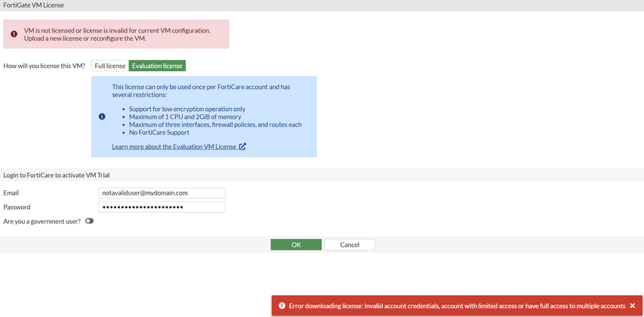Image resolution: width=644 pixels, height=317 pixels.
Task: Click 'Login to FortiCare to activate VM Trial' heading
Action: [57, 175]
